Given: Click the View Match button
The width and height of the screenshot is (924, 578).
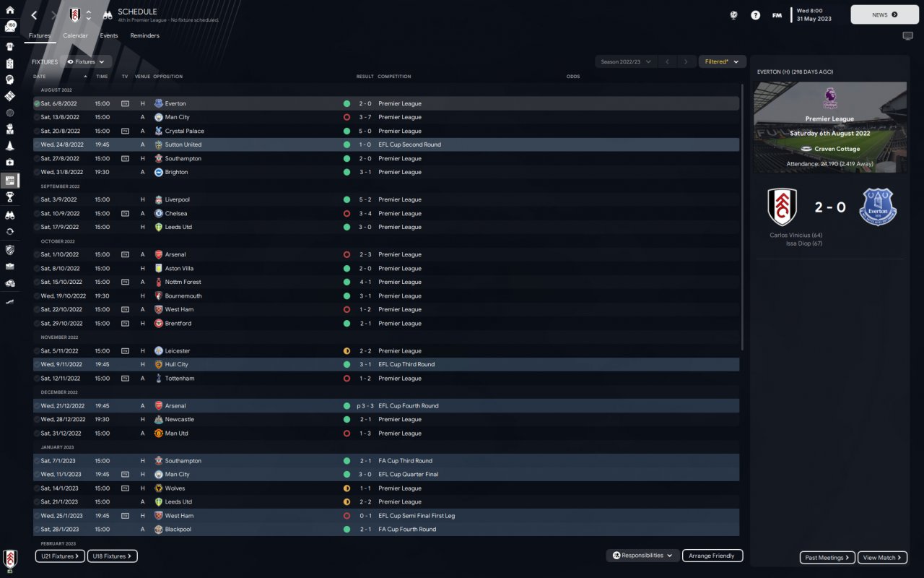Looking at the screenshot, I should [883, 558].
